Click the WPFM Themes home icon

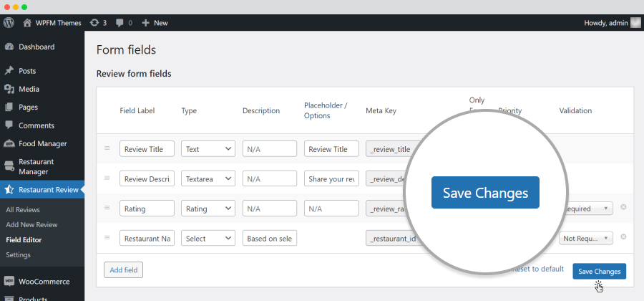click(x=27, y=23)
